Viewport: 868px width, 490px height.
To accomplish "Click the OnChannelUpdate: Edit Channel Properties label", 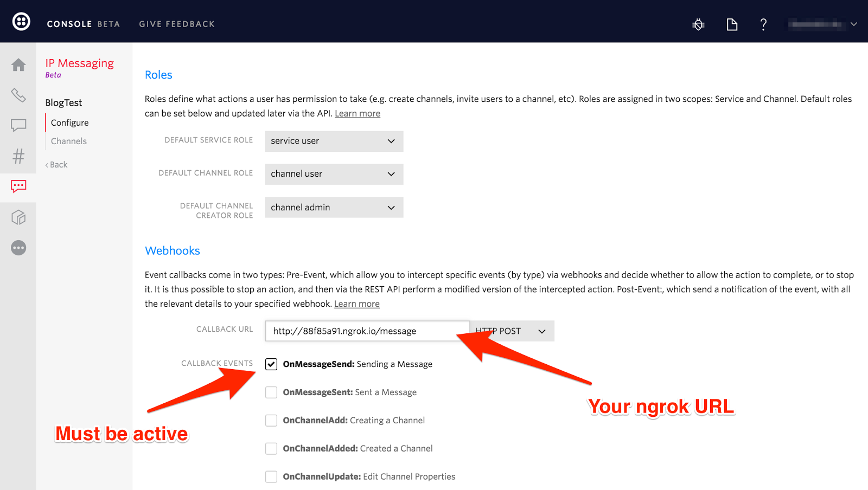I will click(369, 477).
